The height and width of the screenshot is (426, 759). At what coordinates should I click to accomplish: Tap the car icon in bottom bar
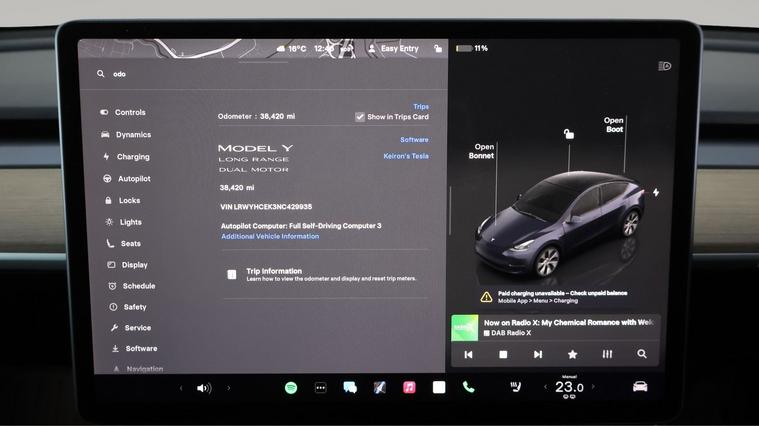640,387
